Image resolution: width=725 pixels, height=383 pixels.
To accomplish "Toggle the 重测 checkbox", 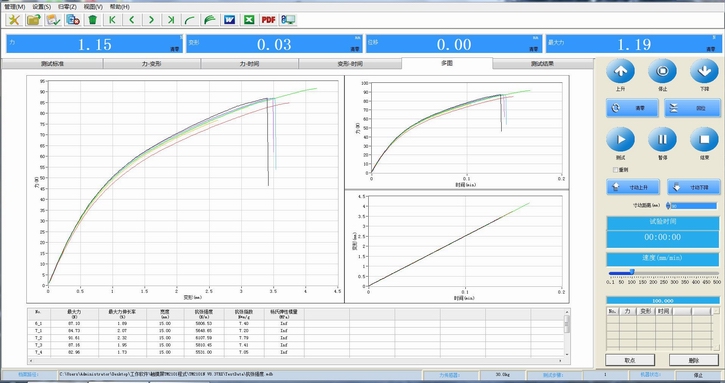I will tap(615, 170).
